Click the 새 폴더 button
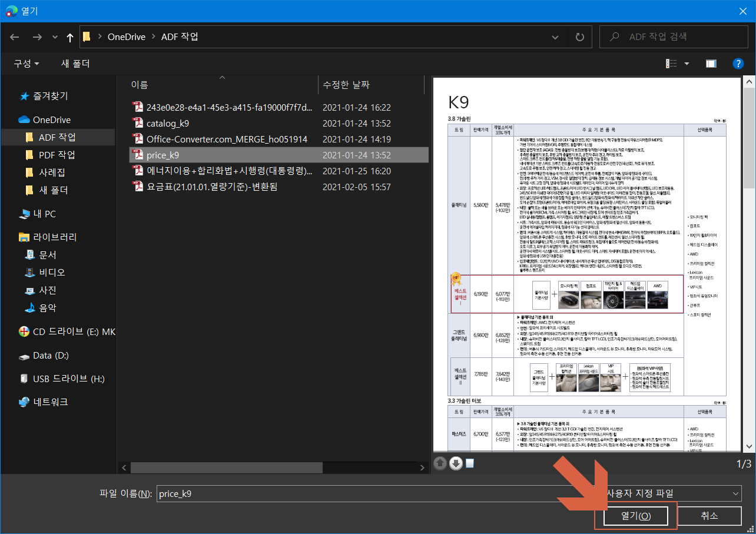Viewport: 756px width, 534px height. point(75,63)
